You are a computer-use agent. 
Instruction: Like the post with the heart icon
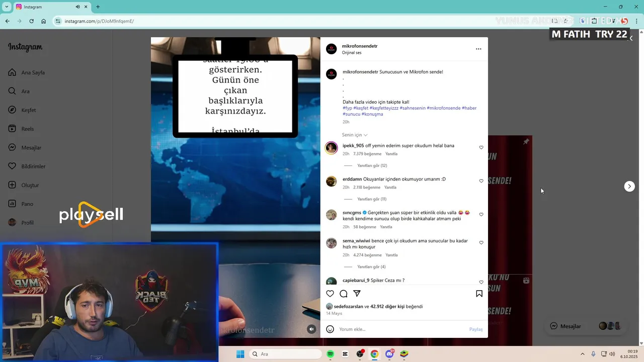[x=330, y=294]
